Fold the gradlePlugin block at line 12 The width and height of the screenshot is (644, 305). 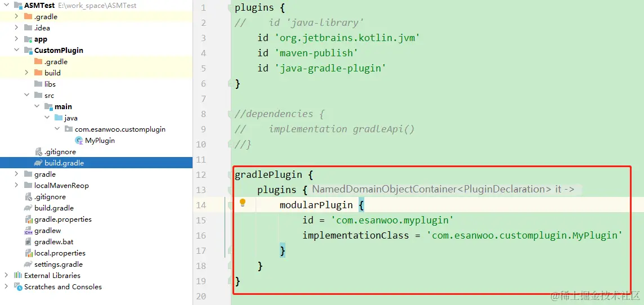[x=231, y=175]
